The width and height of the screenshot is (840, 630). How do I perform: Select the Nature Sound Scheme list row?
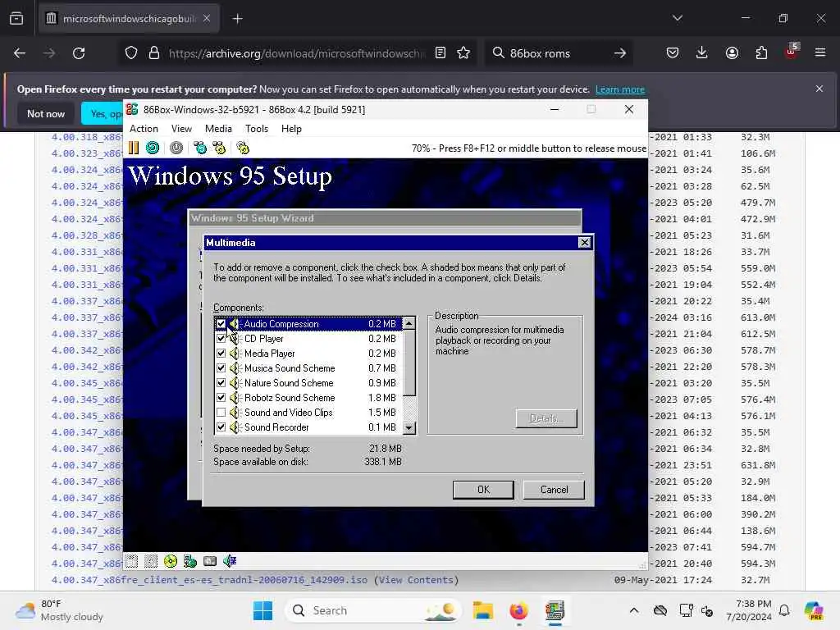(x=308, y=383)
